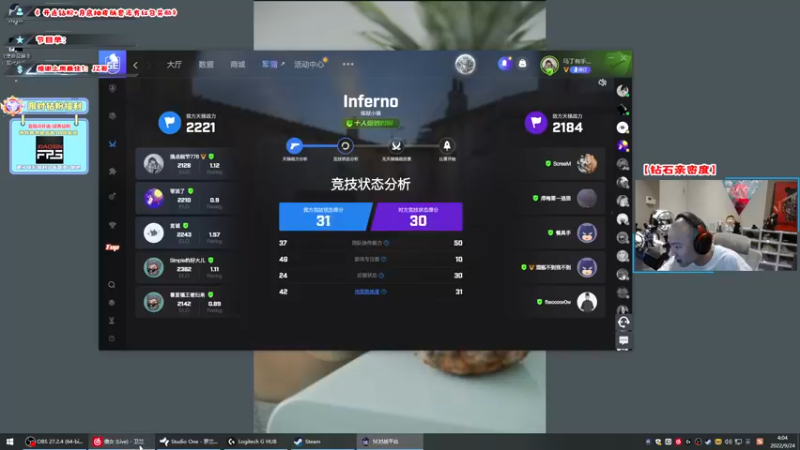Click the shield icon in left sidebar
The height and width of the screenshot is (450, 800).
[112, 88]
